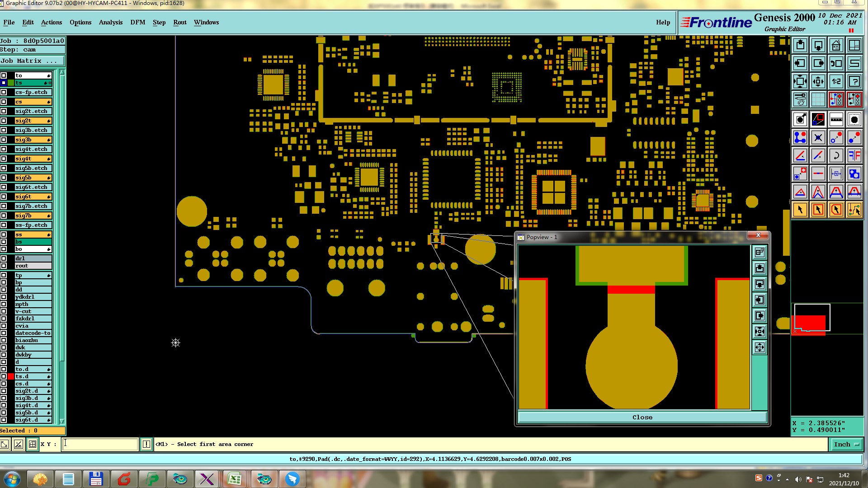Select the delete feature X tool
Screen dimensions: 868x488
(x=818, y=137)
